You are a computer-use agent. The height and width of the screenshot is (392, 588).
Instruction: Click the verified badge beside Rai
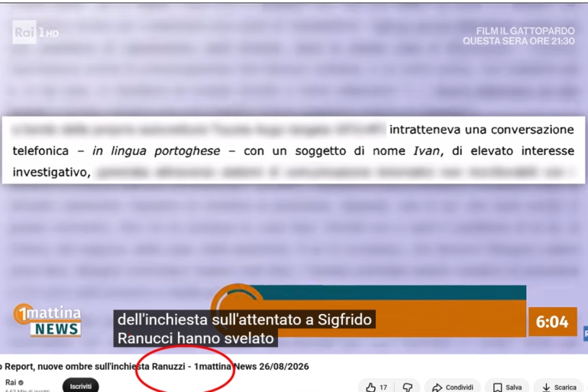[x=21, y=383]
